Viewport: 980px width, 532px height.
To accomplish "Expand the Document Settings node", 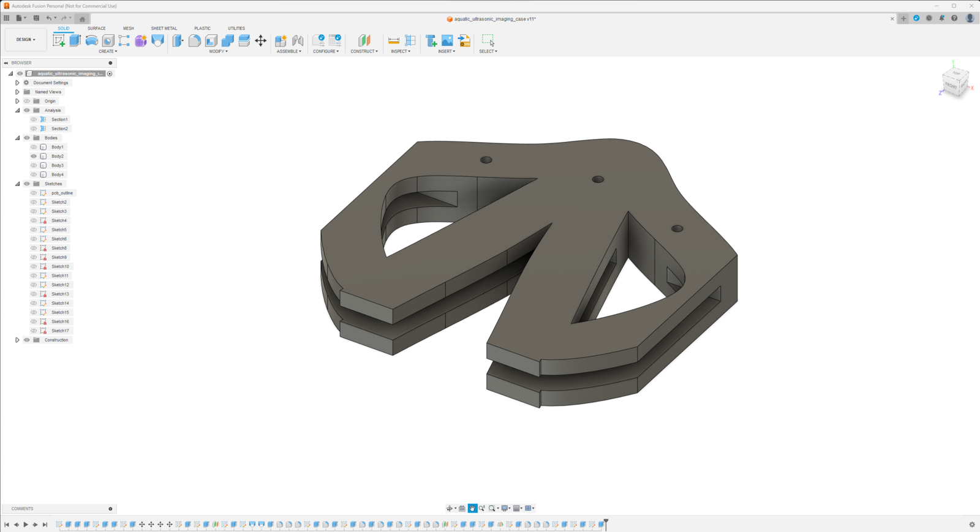I will [17, 83].
